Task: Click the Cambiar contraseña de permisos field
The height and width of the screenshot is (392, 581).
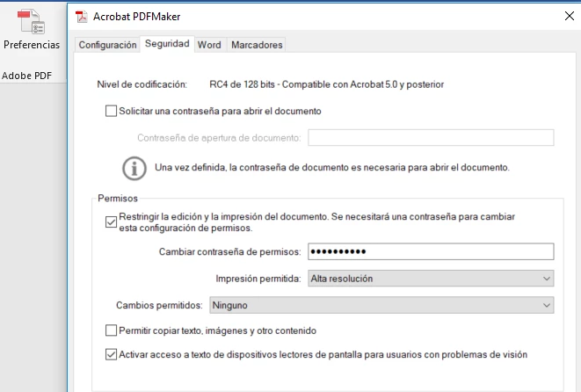Action: pyautogui.click(x=431, y=251)
